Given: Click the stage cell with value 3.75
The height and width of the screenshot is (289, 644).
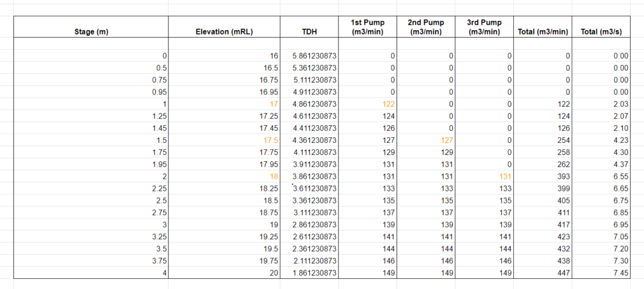Looking at the screenshot, I should tap(91, 261).
